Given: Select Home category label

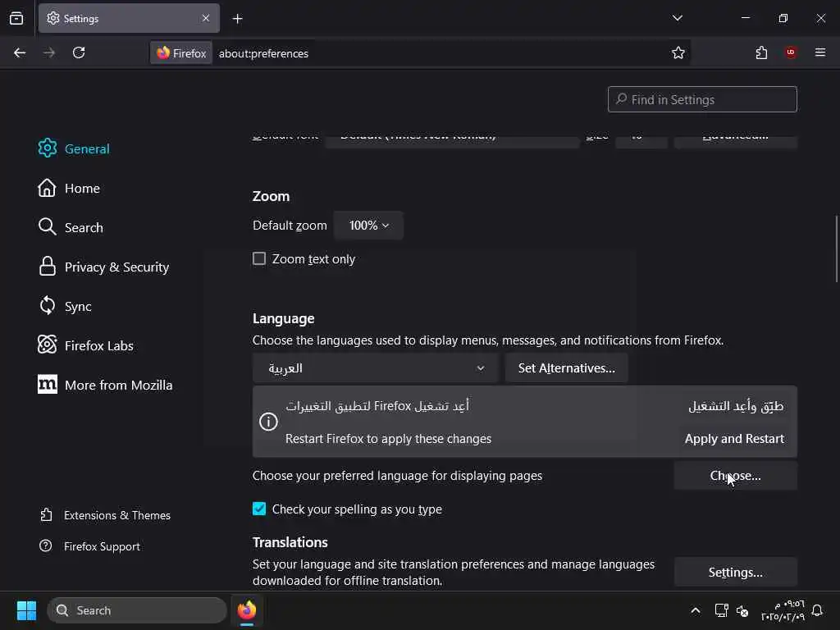Looking at the screenshot, I should coord(82,189).
